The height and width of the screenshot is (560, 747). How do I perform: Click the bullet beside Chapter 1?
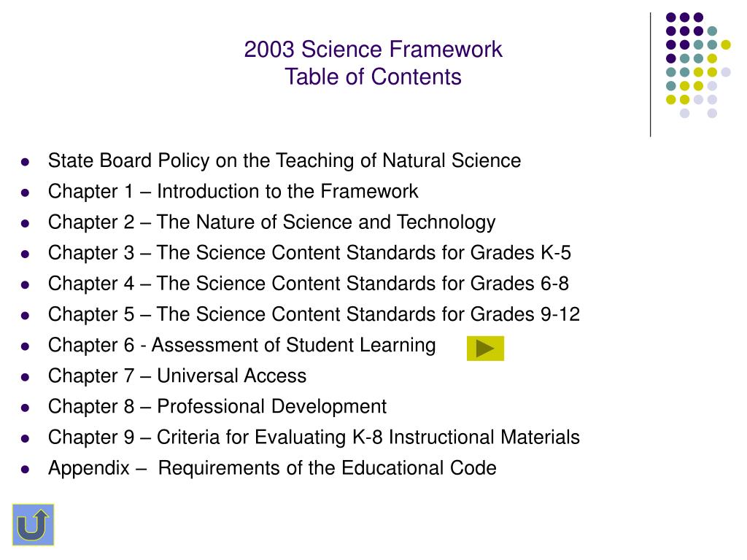(26, 192)
